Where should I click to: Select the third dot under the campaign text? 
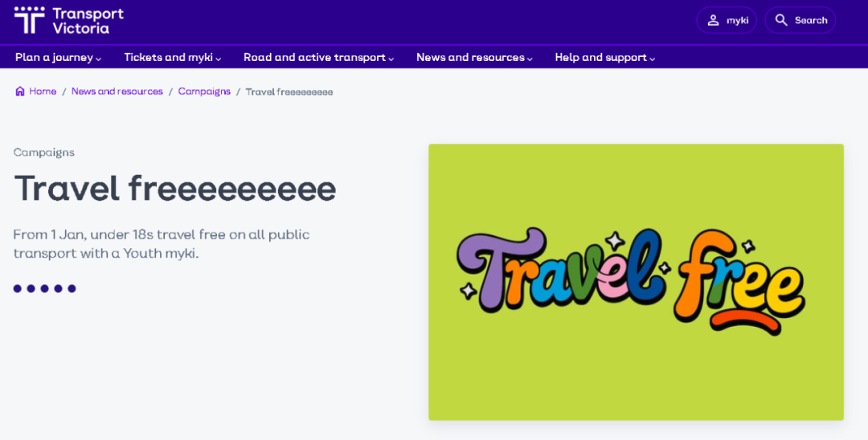[44, 288]
